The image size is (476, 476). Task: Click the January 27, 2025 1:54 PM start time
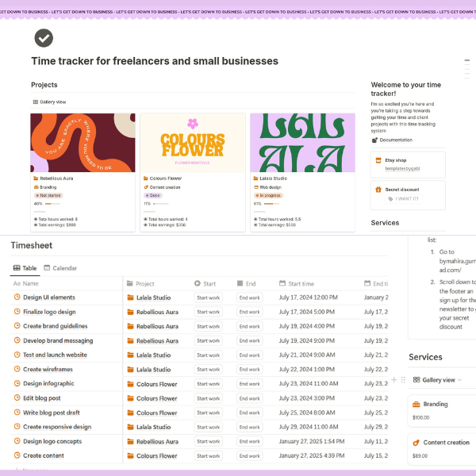coord(312,441)
